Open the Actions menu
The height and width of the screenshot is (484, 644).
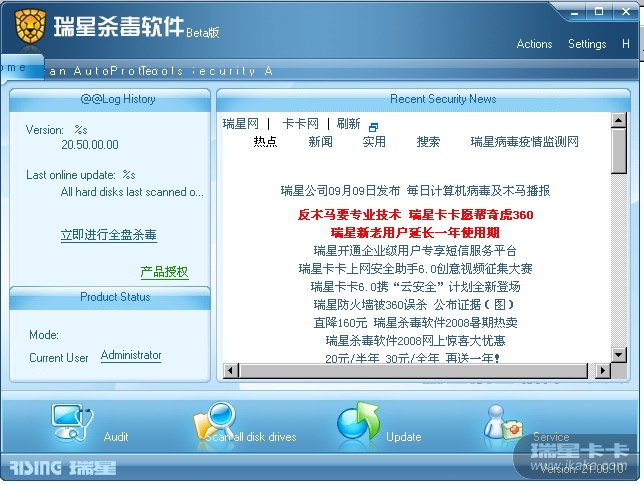click(534, 44)
